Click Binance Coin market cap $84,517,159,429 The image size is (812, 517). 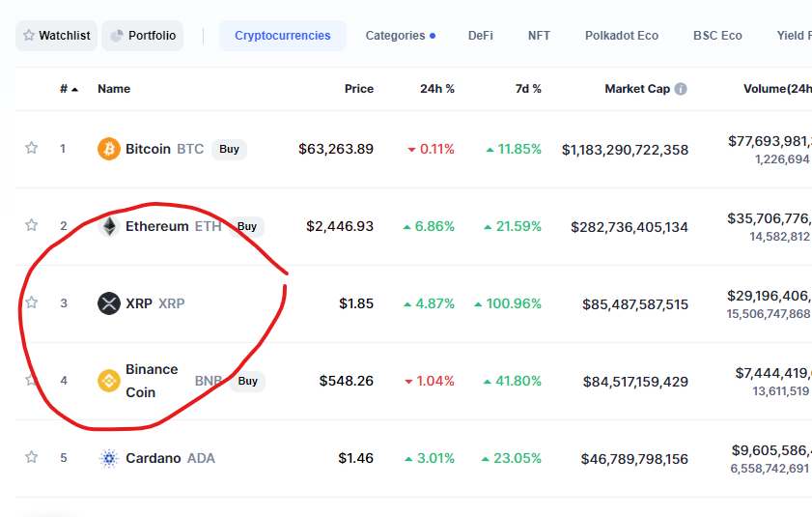tap(635, 382)
